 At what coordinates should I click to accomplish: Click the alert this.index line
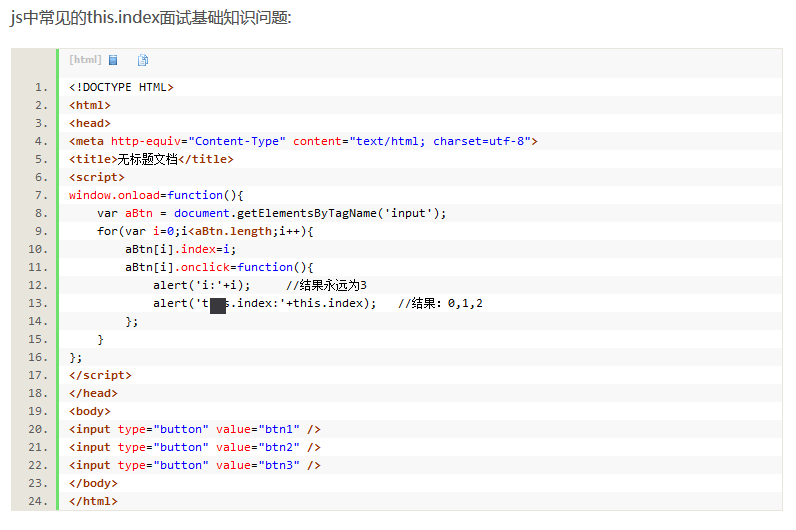click(264, 303)
